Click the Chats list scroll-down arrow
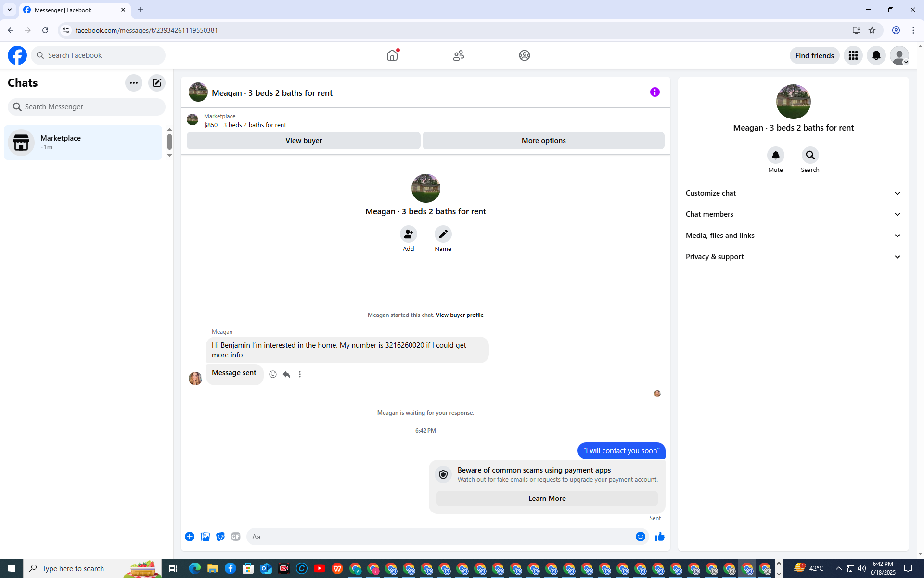 169,156
